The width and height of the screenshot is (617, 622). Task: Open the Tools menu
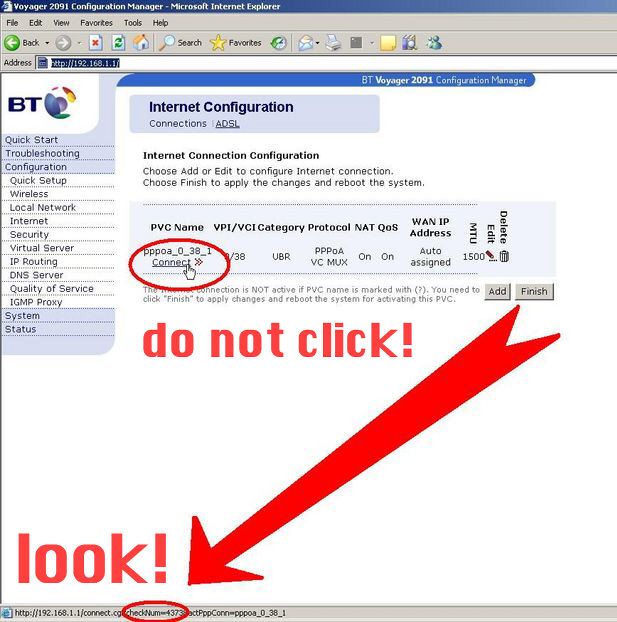(133, 23)
